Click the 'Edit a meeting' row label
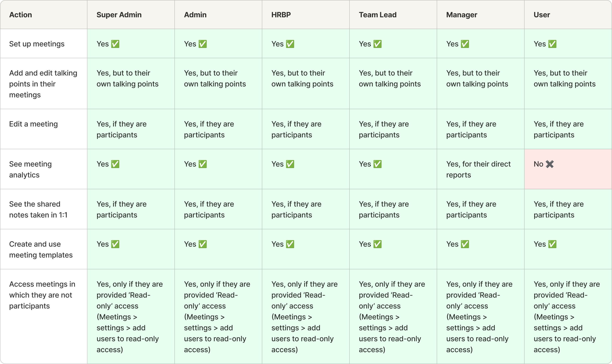 (x=33, y=124)
